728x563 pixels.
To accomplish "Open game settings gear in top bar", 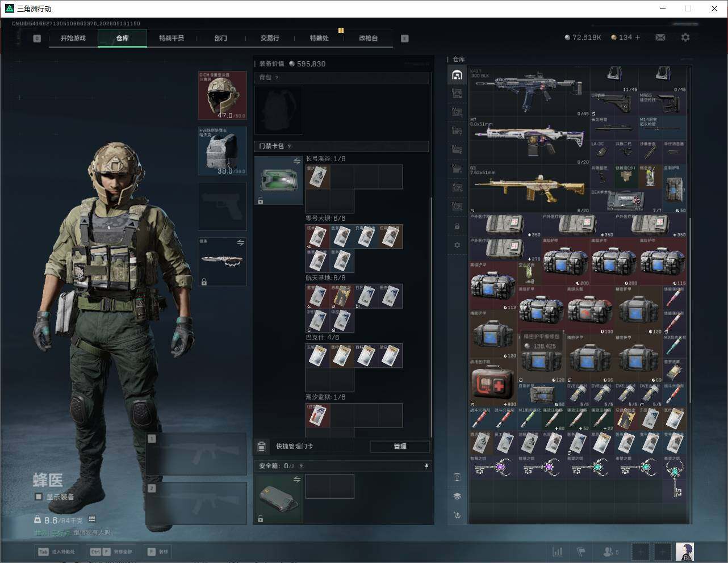I will click(685, 37).
